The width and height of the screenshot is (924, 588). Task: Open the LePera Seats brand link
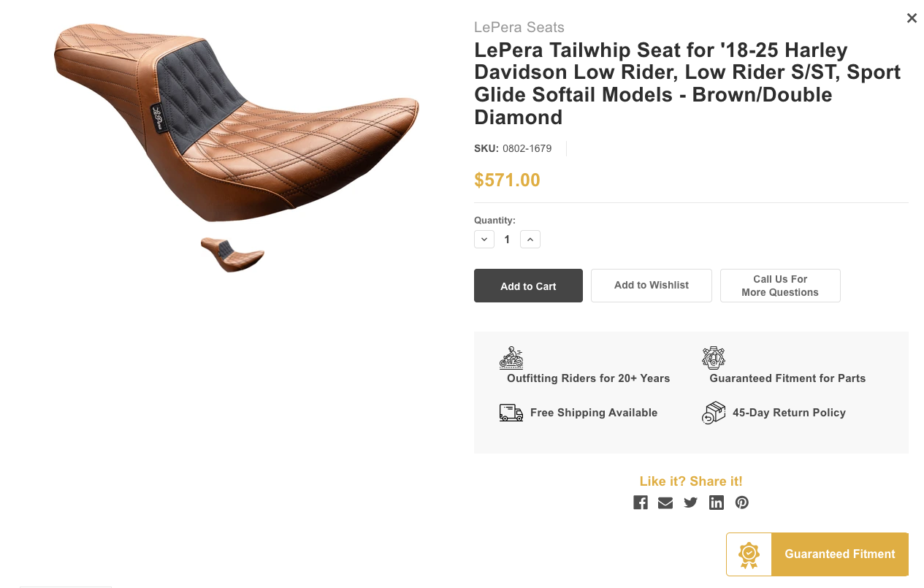pos(519,27)
